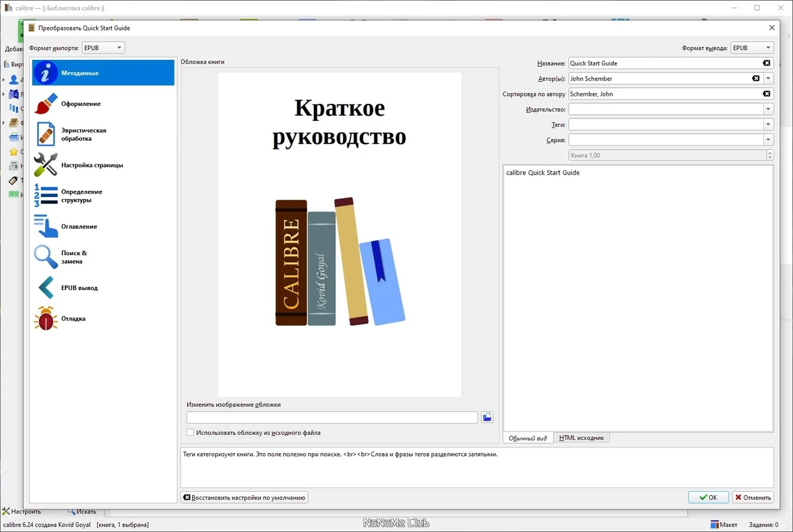
Task: Select the Оформление paintbrush icon
Action: 46,104
